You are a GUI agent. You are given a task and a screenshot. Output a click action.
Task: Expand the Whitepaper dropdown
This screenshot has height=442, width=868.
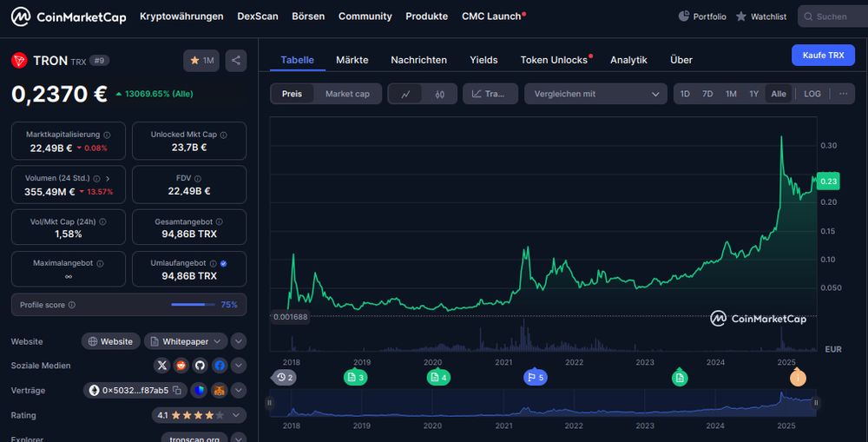218,341
